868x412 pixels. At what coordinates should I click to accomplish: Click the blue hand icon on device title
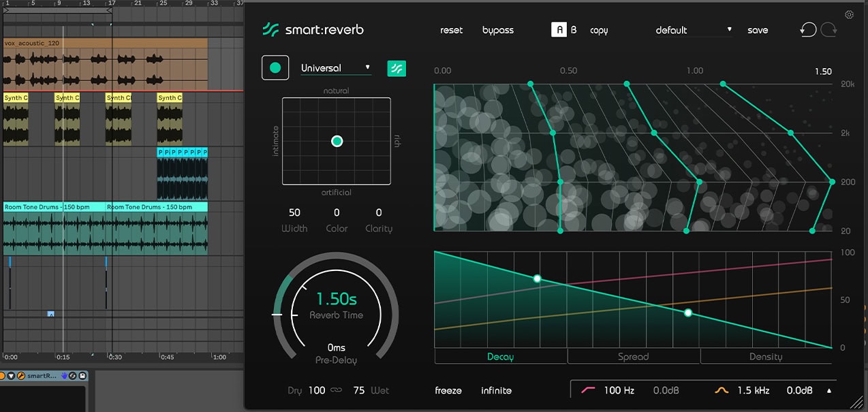64,376
